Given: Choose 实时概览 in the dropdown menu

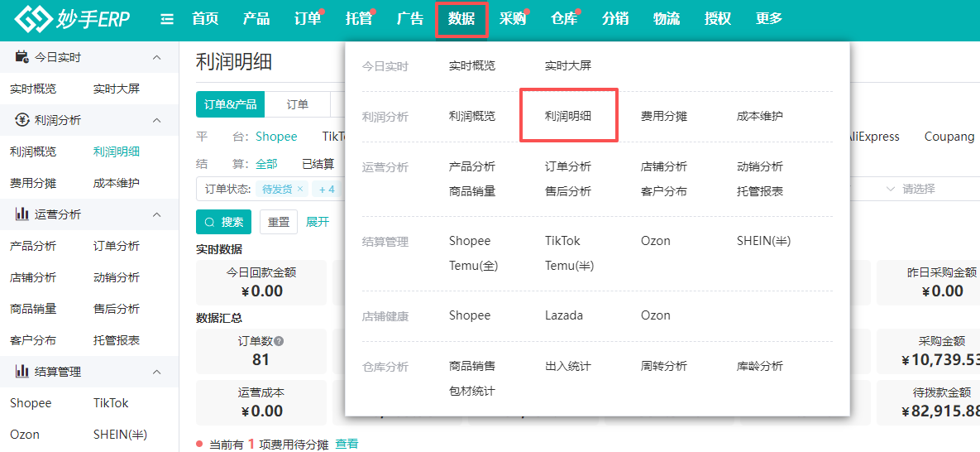Looking at the screenshot, I should (472, 65).
